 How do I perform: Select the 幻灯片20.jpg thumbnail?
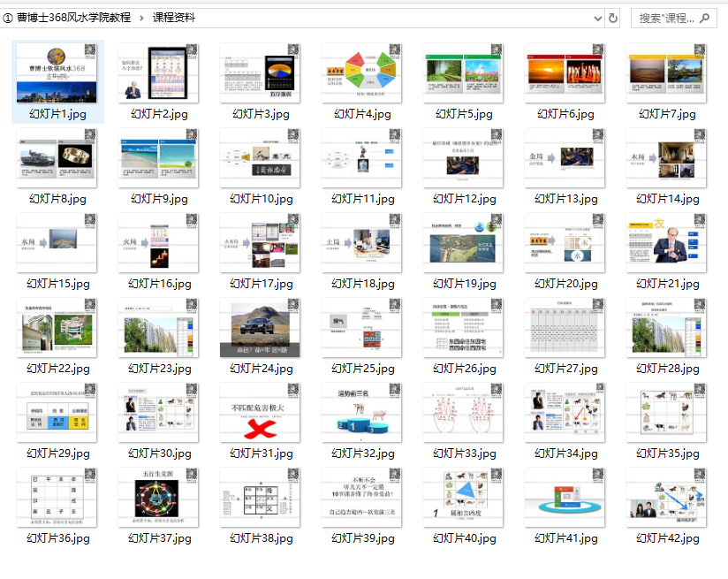tap(565, 243)
